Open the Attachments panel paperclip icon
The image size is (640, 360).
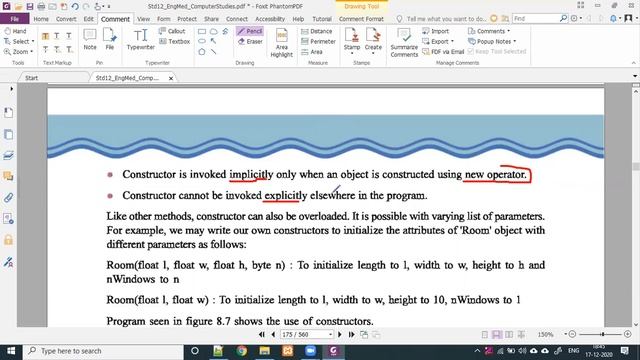coord(8,198)
